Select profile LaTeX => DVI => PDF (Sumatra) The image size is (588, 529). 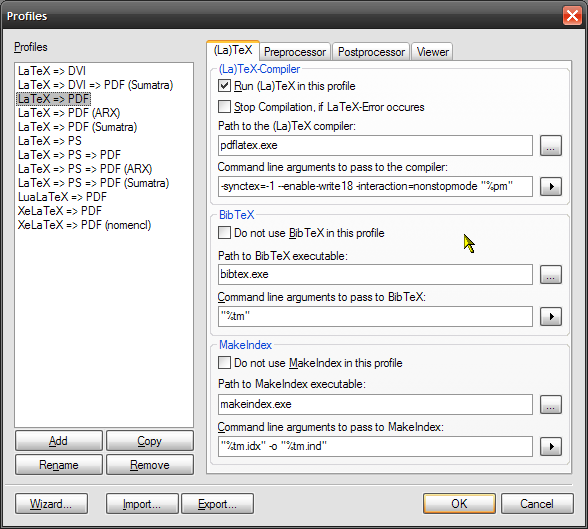pos(96,85)
